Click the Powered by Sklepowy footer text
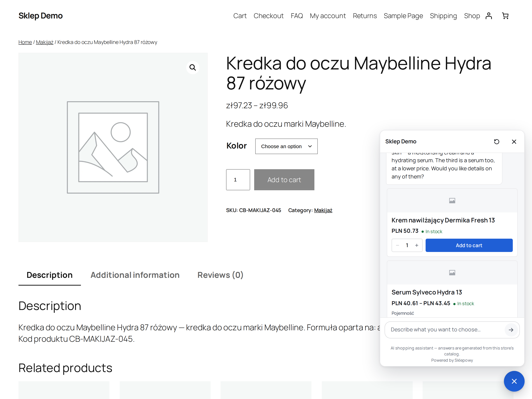Image resolution: width=532 pixels, height=399 pixels. click(452, 360)
